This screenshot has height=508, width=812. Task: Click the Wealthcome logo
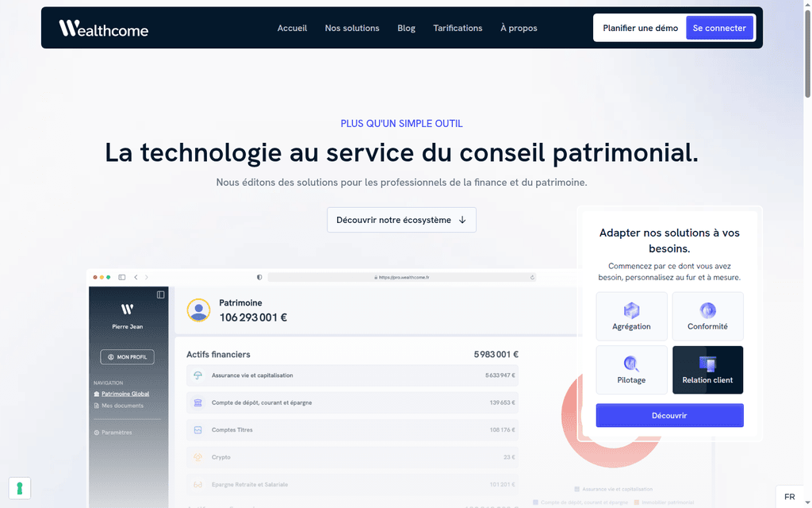pos(104,28)
